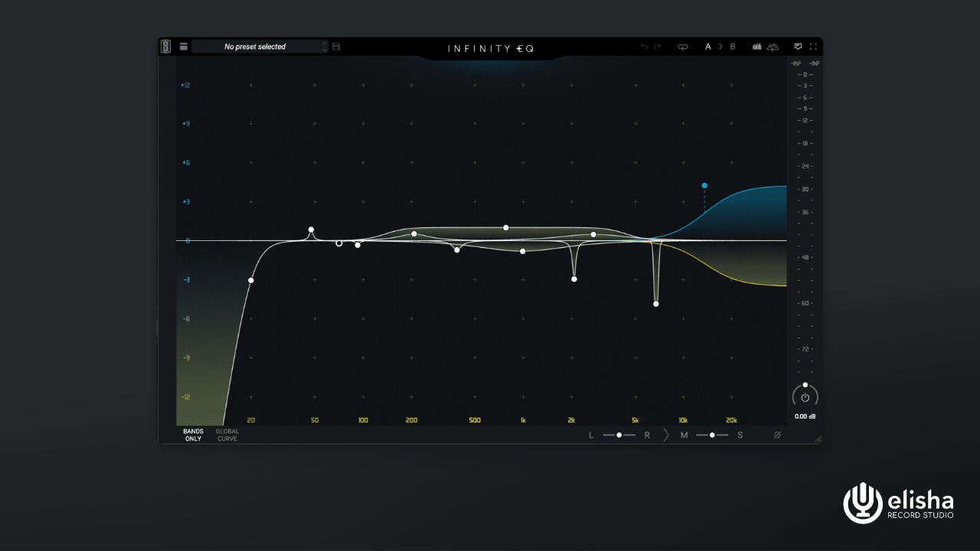Toggle the loop arrows icon
Viewport: 980px width, 551px height.
pyautogui.click(x=683, y=47)
